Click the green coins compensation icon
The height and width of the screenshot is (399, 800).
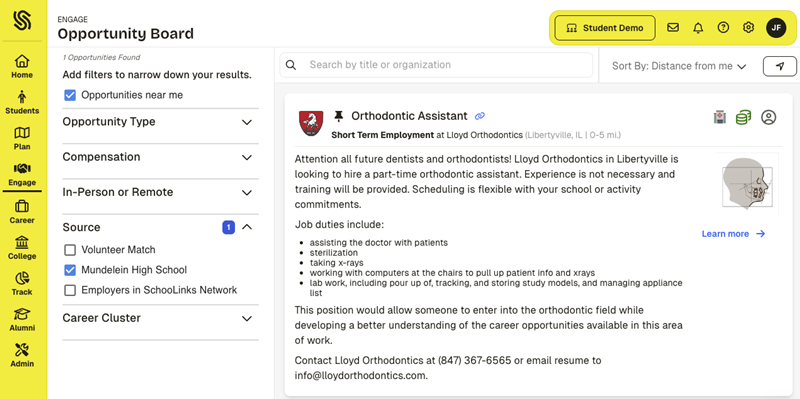point(743,117)
